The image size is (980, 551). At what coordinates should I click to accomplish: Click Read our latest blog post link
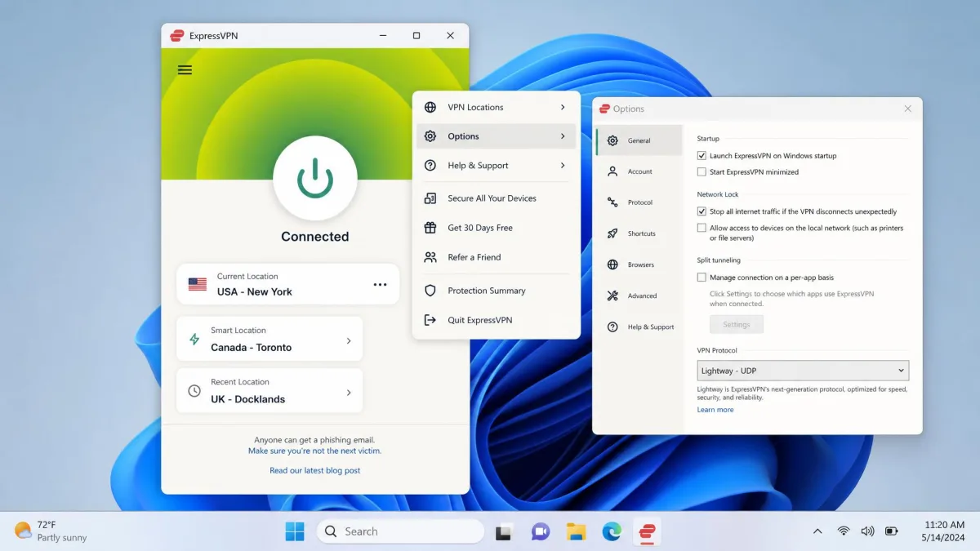315,470
